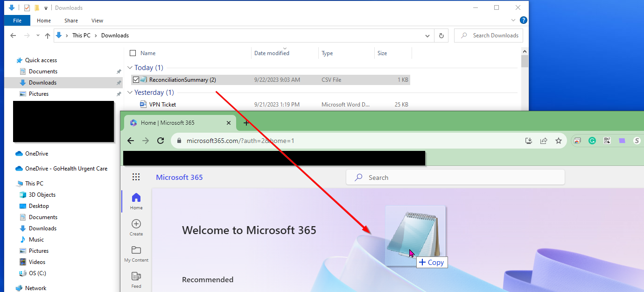644x292 pixels.
Task: Switch to the Home ribbon tab
Action: click(44, 21)
